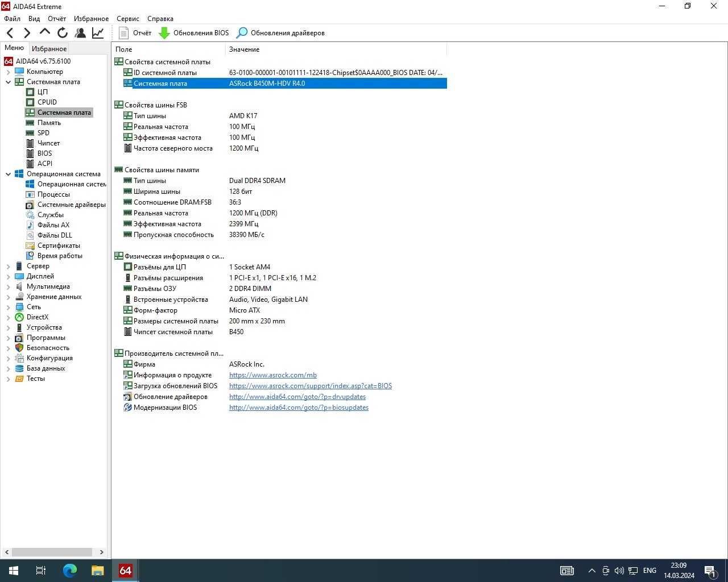Expand the Дисплей tree node
This screenshot has width=728, height=582.
[x=8, y=276]
